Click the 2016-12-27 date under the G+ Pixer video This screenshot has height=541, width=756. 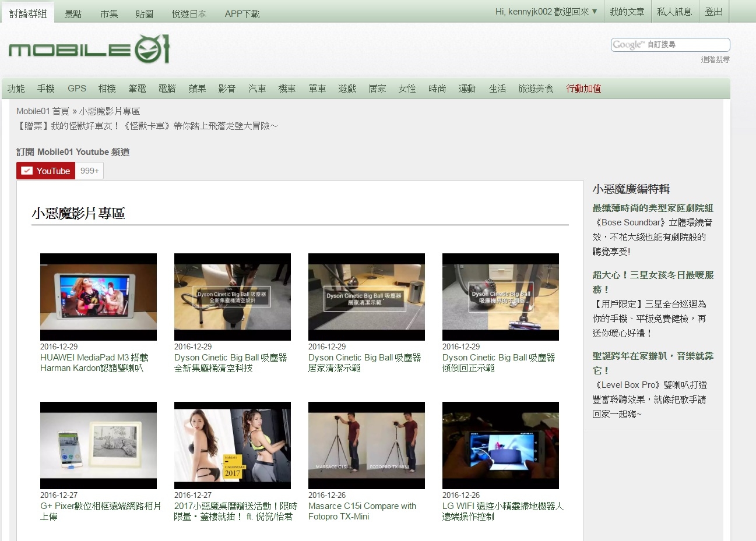59,495
